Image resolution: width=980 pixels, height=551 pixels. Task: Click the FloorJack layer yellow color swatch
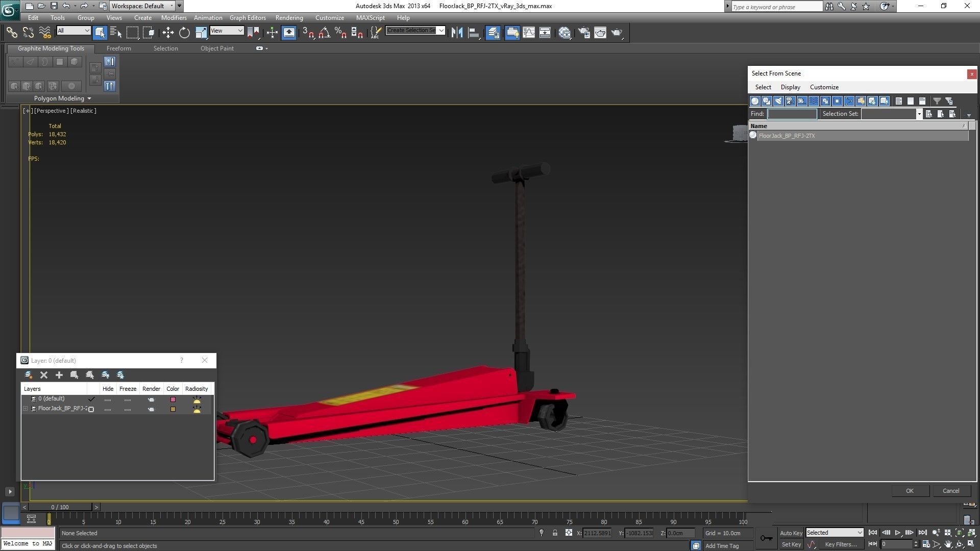pyautogui.click(x=173, y=409)
